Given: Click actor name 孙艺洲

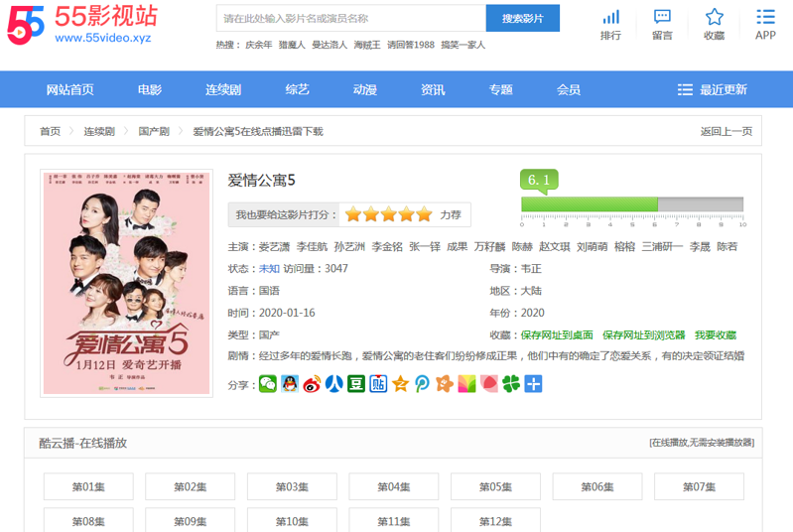Looking at the screenshot, I should pyautogui.click(x=349, y=247).
